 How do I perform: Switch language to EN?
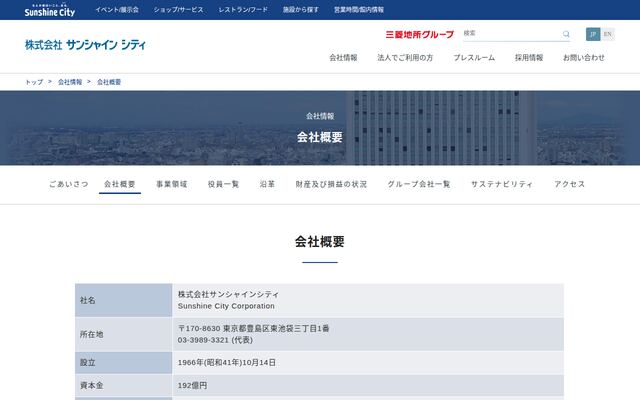(608, 34)
